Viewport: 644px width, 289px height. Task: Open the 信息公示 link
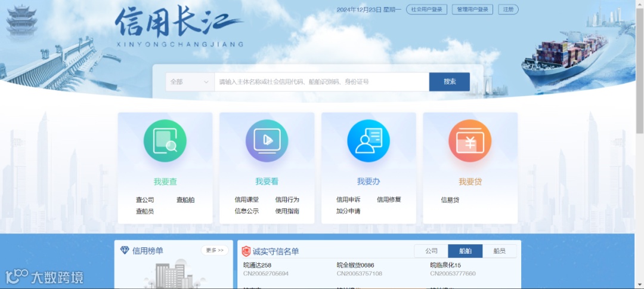tap(247, 211)
